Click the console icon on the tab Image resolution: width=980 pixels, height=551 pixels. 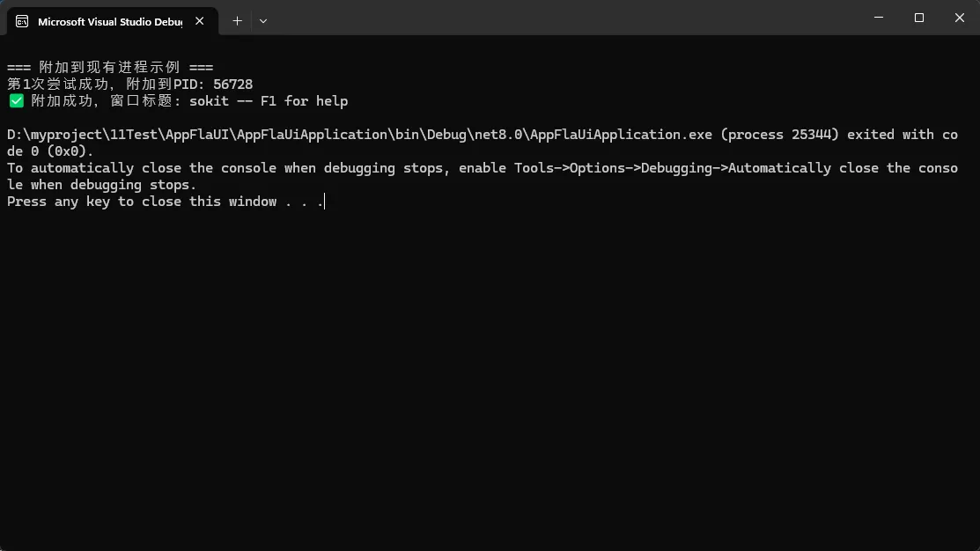tap(22, 21)
